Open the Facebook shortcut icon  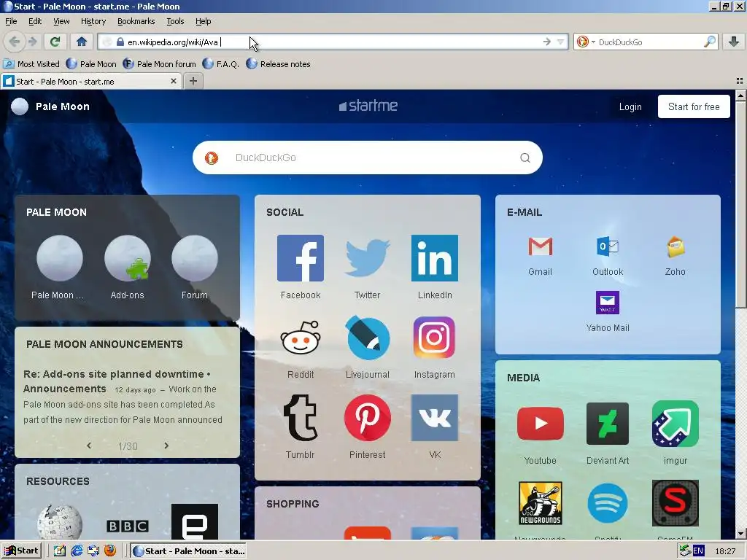pyautogui.click(x=300, y=258)
